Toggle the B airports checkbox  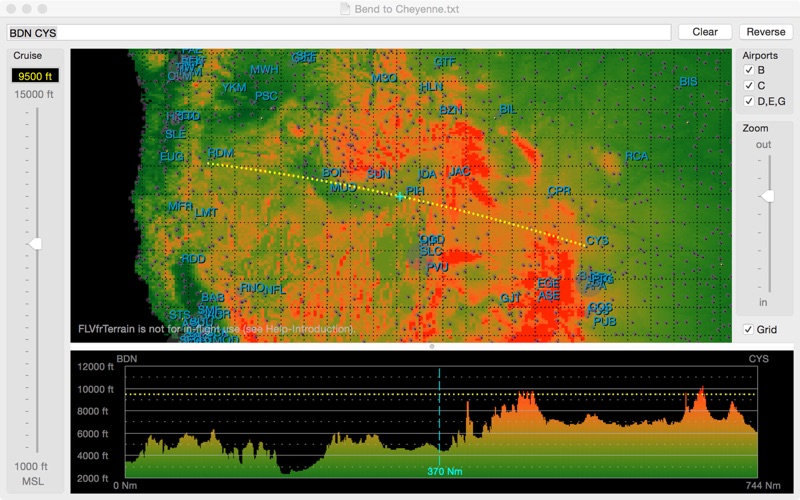(748, 70)
